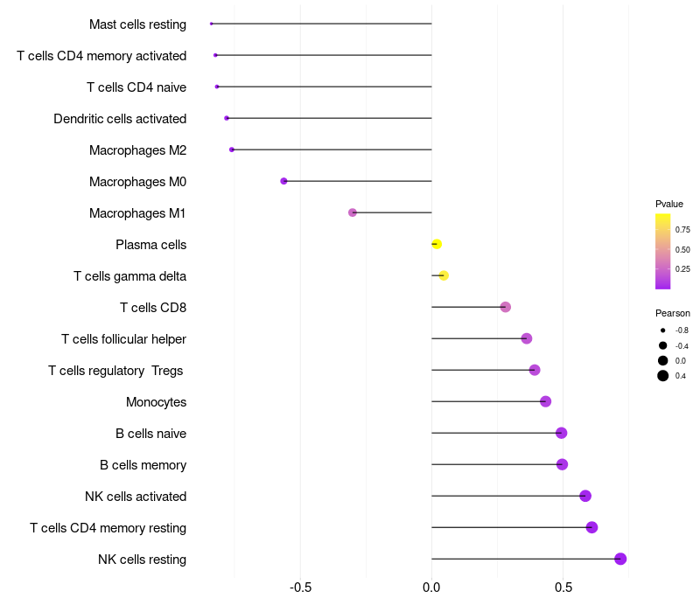Click the -0.8 Pearson legend dot
This screenshot has width=700, height=612.
(x=663, y=330)
